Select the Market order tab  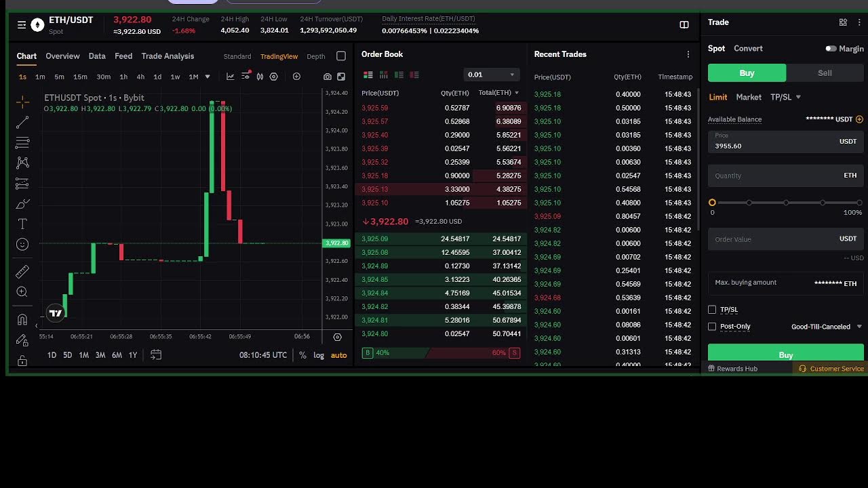click(749, 97)
